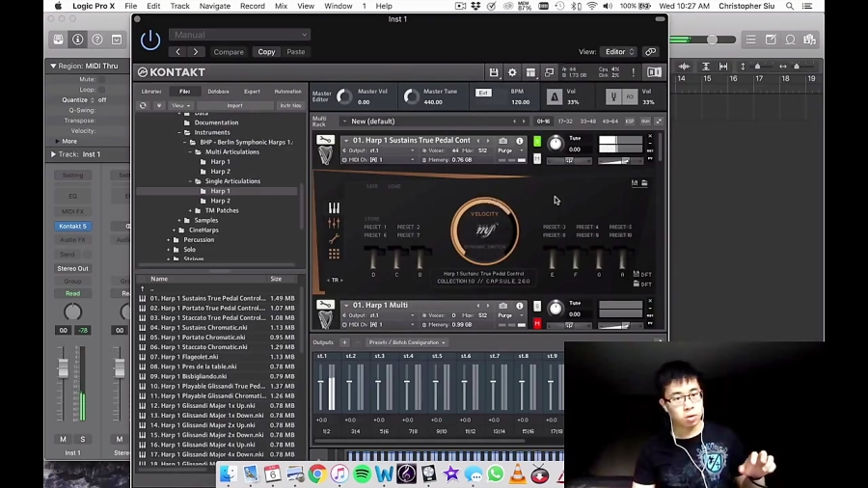Open the Editor view dropdown
868x488 pixels.
coord(618,51)
